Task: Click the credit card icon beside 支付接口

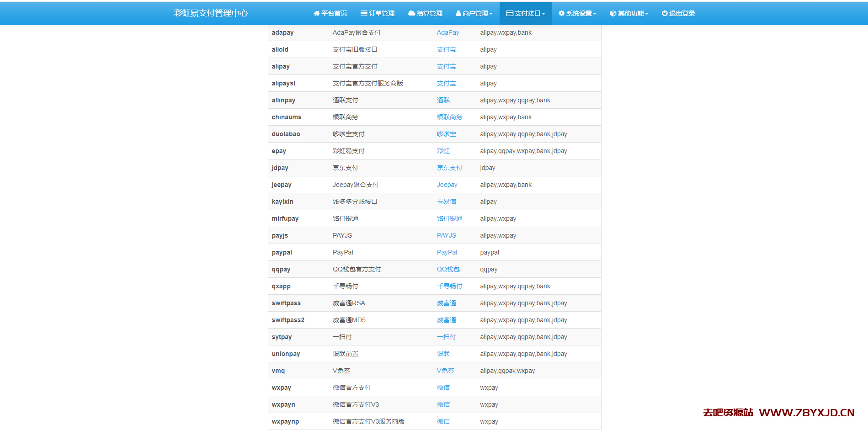Action: [510, 13]
